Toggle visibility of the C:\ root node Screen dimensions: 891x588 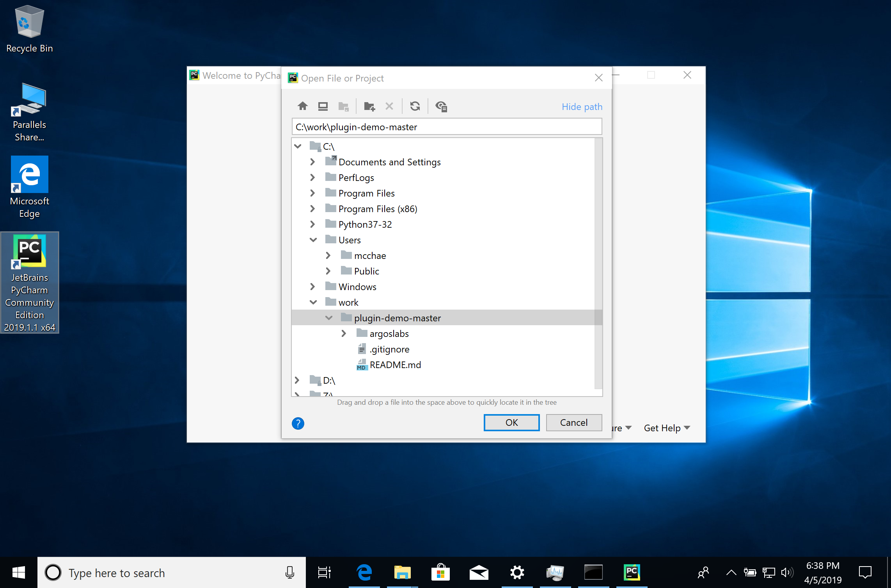[x=298, y=146]
